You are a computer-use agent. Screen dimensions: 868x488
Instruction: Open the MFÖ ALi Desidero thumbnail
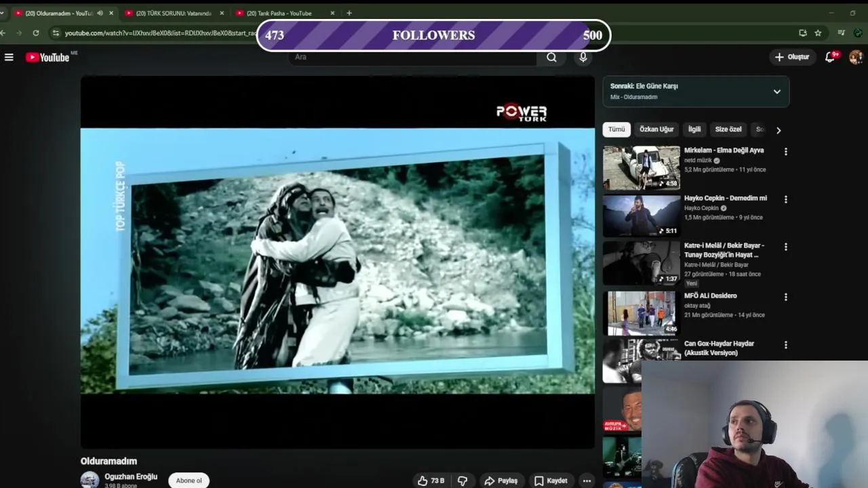tap(642, 312)
